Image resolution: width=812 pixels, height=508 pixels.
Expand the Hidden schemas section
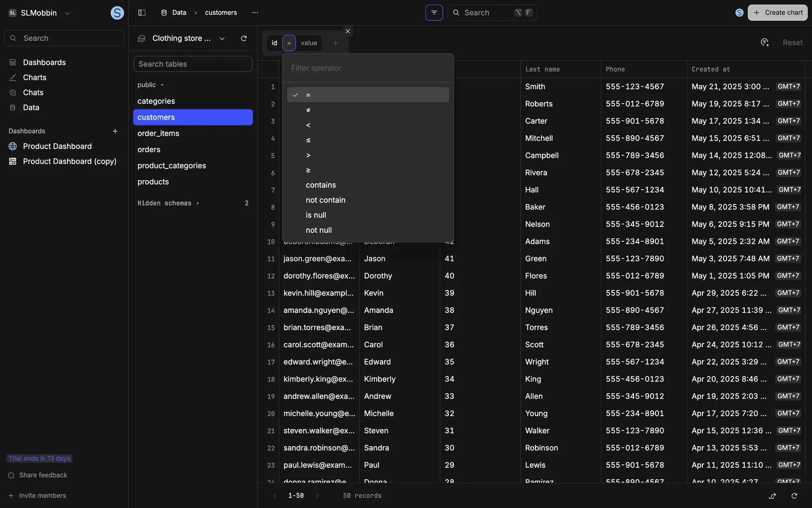pos(168,203)
